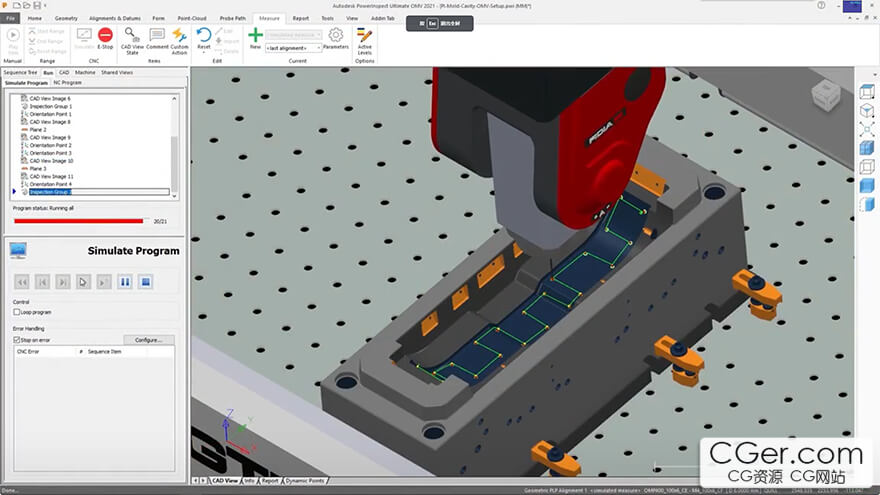Screen dimensions: 880x495
Task: Select the CAD View Image 10 list item
Action: pyautogui.click(x=51, y=161)
